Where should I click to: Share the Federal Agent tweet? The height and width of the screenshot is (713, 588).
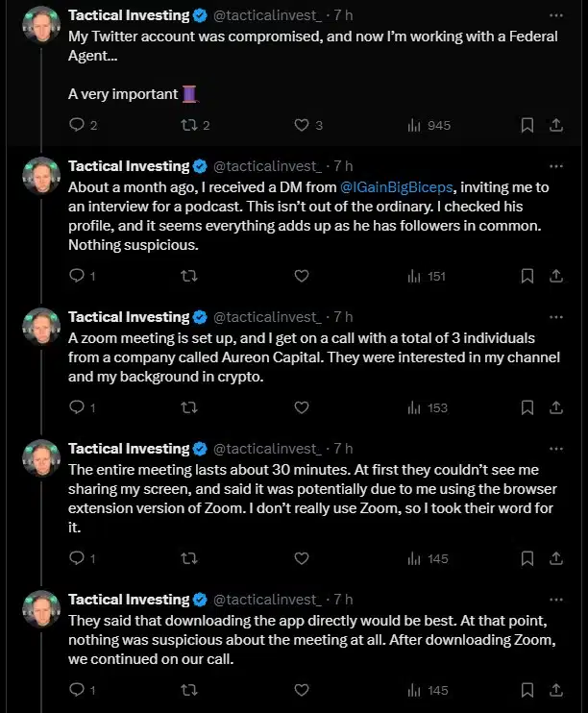[556, 125]
